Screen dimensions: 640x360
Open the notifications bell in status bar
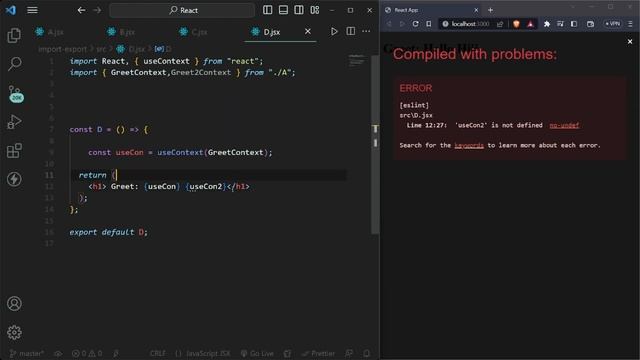367,353
